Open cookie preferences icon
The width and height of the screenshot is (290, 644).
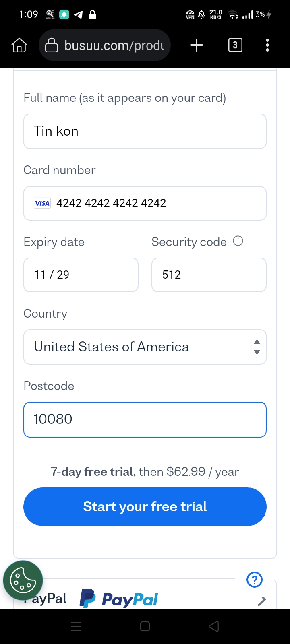(x=23, y=580)
